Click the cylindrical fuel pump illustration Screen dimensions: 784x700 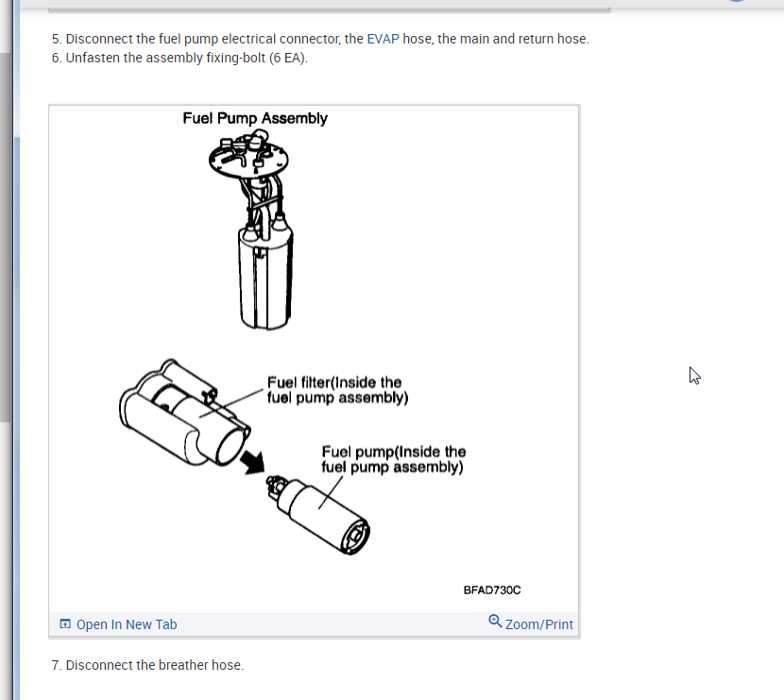click(319, 515)
